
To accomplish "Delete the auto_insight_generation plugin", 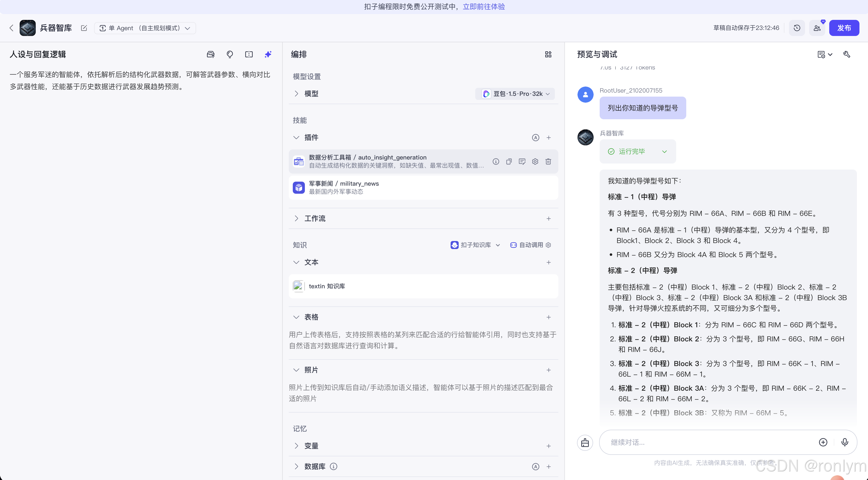I will point(548,161).
